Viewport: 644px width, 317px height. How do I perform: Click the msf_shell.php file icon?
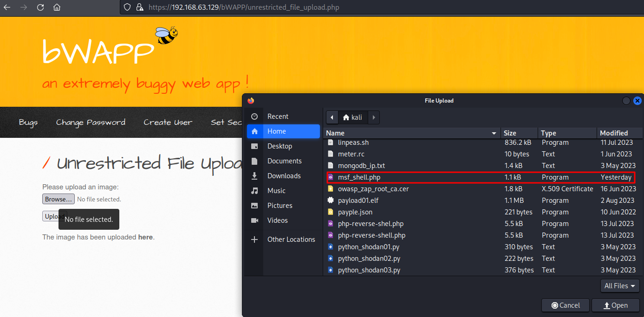pyautogui.click(x=331, y=177)
